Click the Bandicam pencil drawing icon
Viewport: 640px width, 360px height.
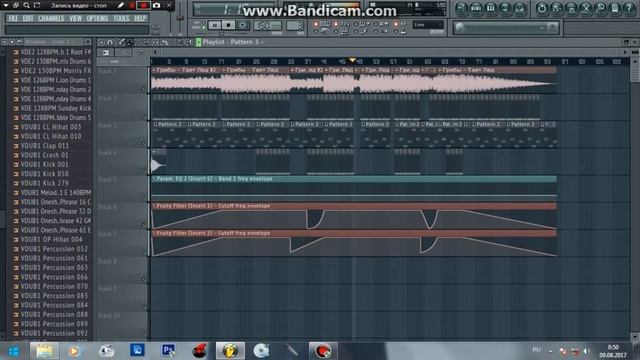tap(121, 5)
